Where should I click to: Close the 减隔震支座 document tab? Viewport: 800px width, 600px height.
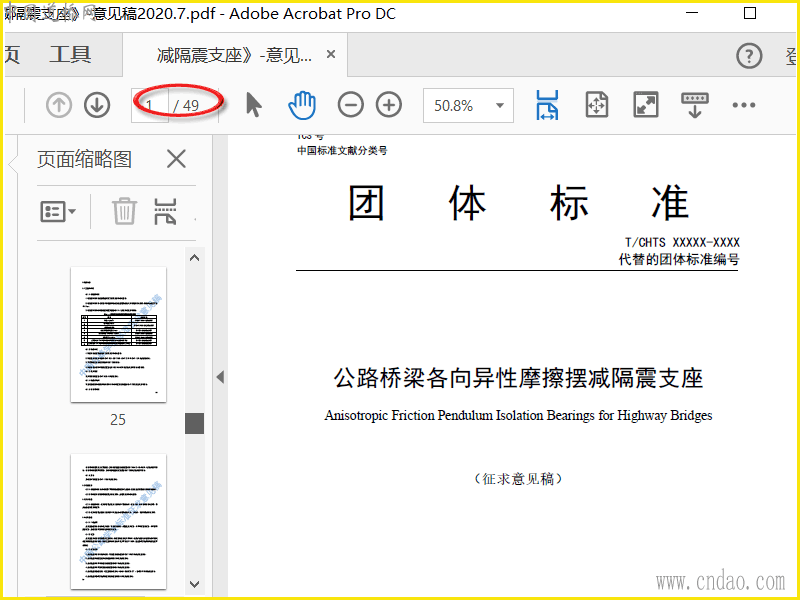(x=331, y=54)
